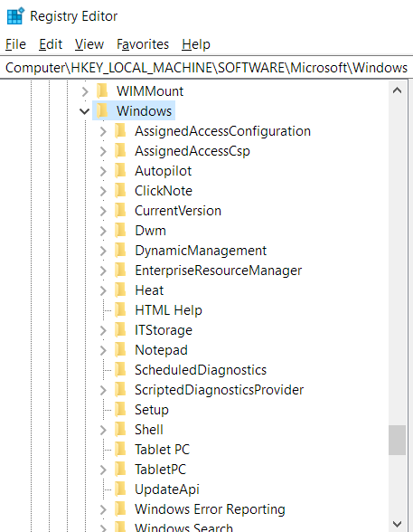Select the ScheduledDiagnostics key label
413x532 pixels.
201,370
